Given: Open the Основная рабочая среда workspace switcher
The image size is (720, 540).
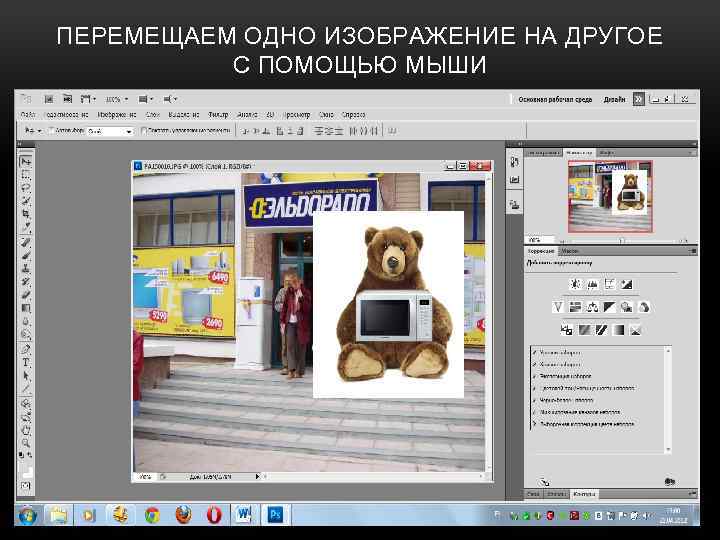Looking at the screenshot, I should point(555,100).
